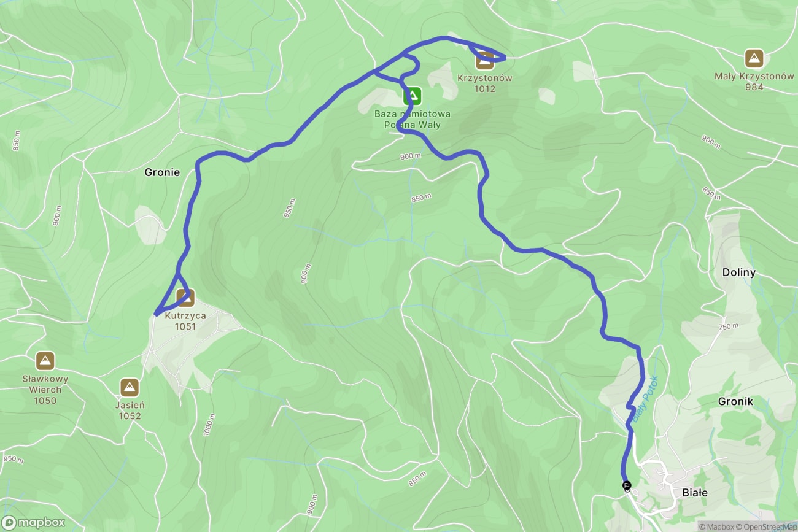This screenshot has height=532, width=798.
Task: Click the Gronie place label
Action: pos(162,172)
